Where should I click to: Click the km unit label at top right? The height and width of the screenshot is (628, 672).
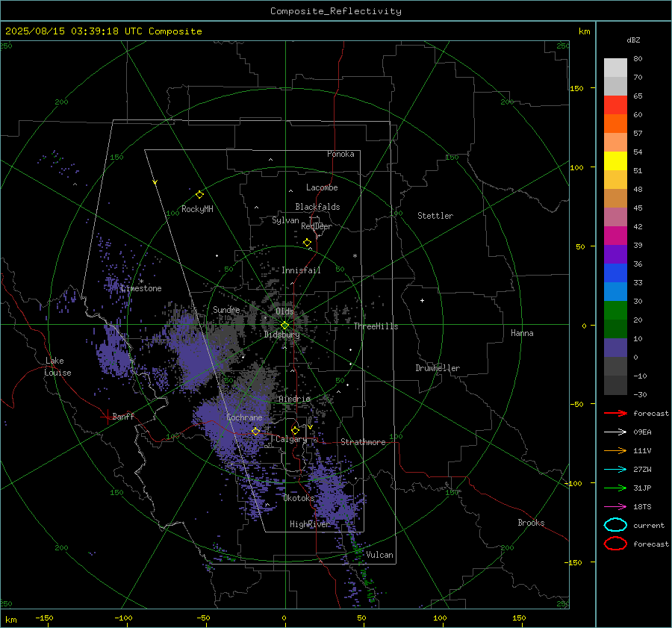[x=584, y=31]
